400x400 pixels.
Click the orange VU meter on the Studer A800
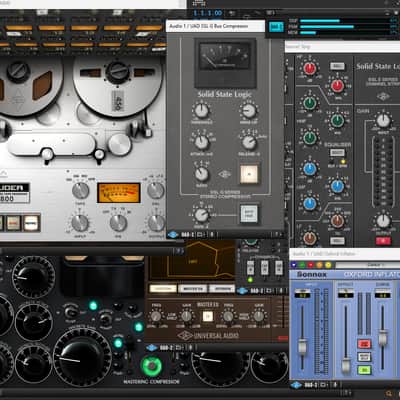pyautogui.click(x=119, y=193)
